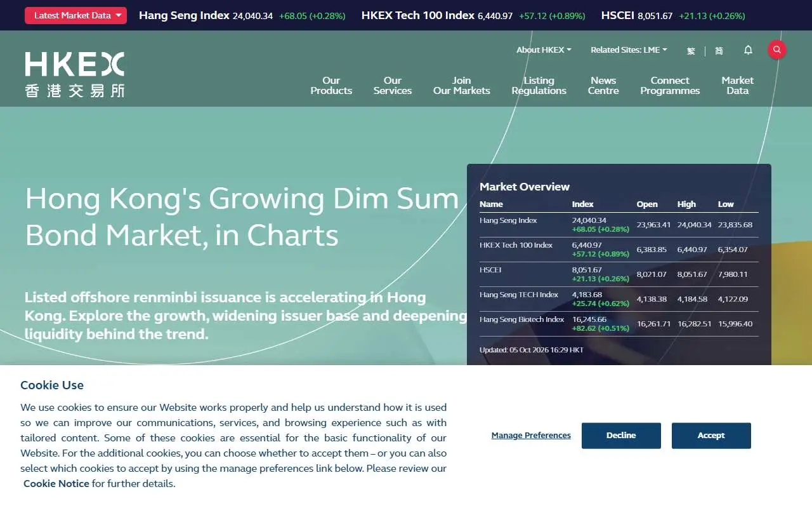
Task: Click the notification bell icon
Action: pyautogui.click(x=748, y=50)
